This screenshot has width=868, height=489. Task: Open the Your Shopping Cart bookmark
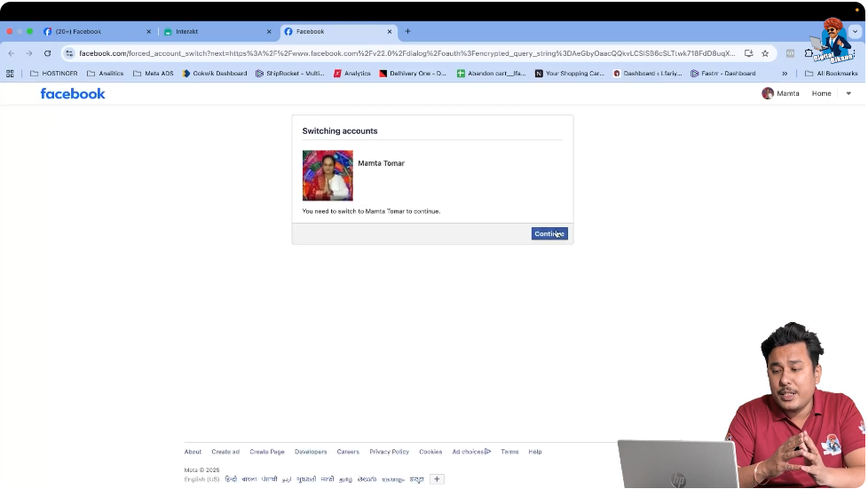569,73
